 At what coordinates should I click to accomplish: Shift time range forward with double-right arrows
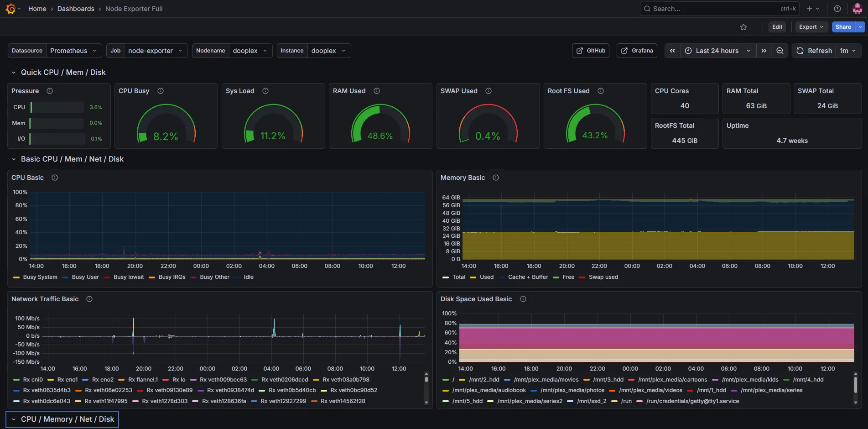tap(764, 51)
